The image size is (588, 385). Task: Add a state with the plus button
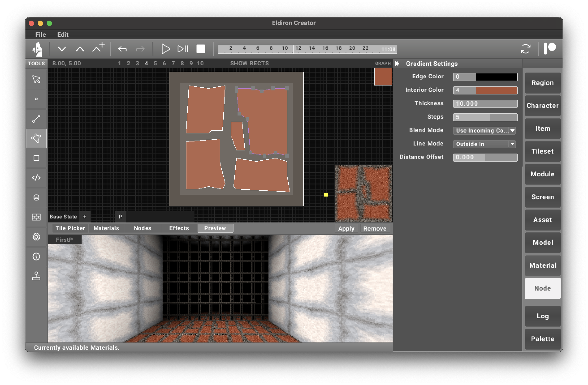click(85, 217)
